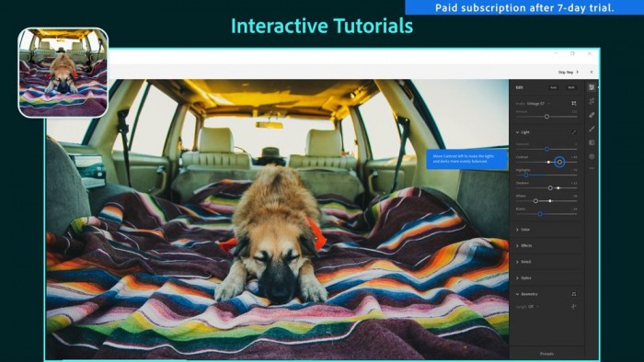
Task: Click the highlighted Contrast slider handle
Action: 559,162
